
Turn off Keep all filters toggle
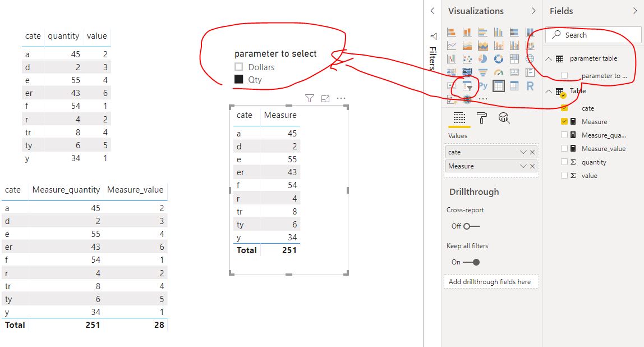pos(471,262)
